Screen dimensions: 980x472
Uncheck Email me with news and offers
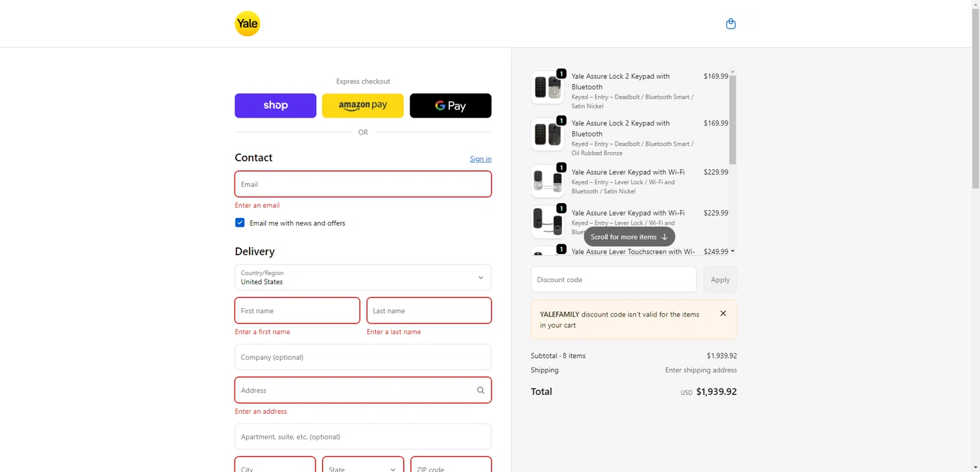click(x=240, y=223)
